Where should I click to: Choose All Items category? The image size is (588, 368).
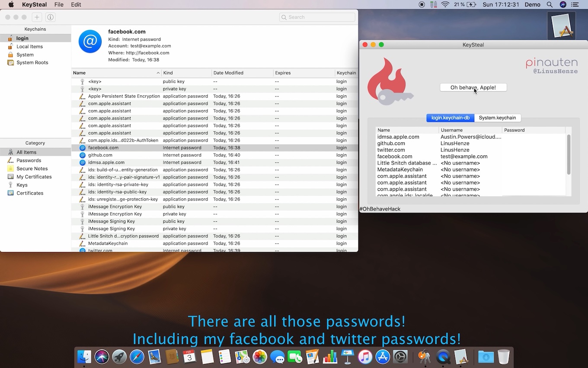click(x=35, y=152)
